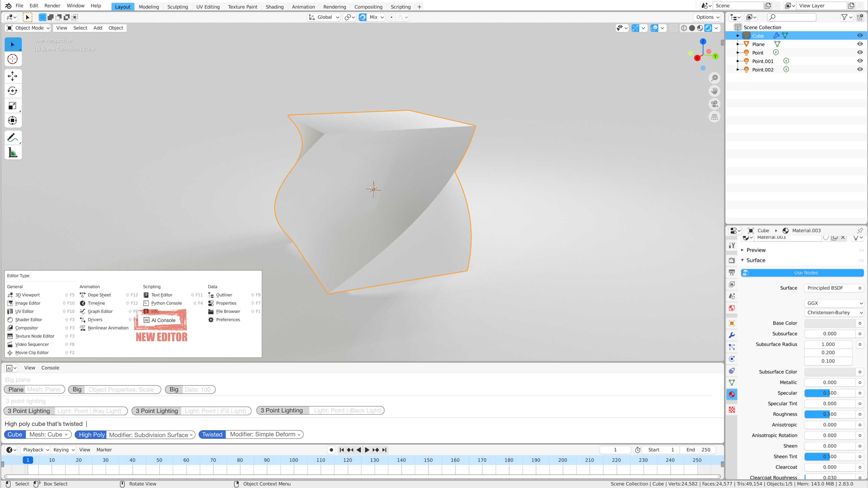868x488 pixels.
Task: Switch to the Sculpting workspace tab
Action: click(x=178, y=7)
